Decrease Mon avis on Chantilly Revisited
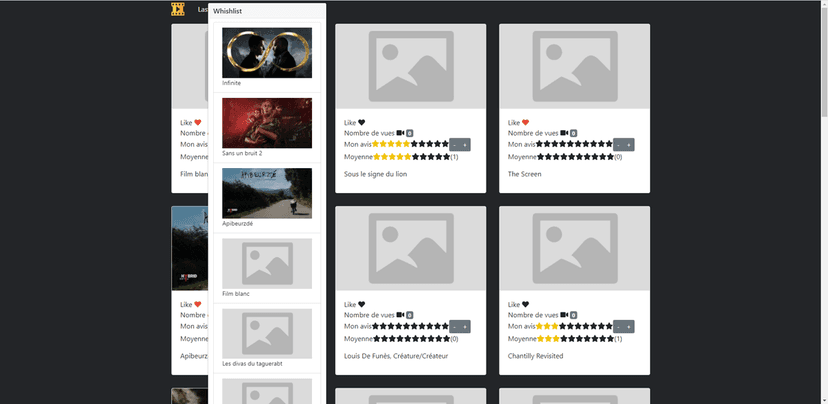This screenshot has height=404, width=828. (618, 326)
